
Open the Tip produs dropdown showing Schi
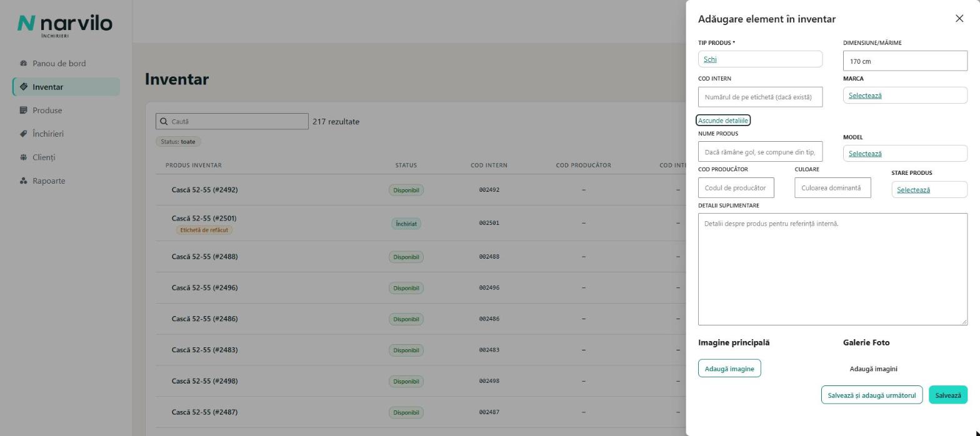(760, 59)
